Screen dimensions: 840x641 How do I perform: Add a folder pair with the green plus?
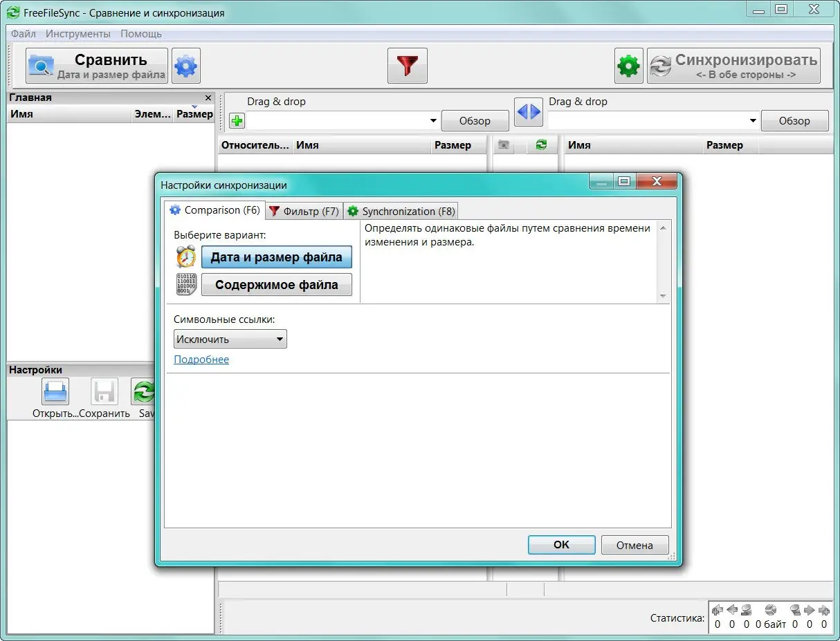[237, 121]
